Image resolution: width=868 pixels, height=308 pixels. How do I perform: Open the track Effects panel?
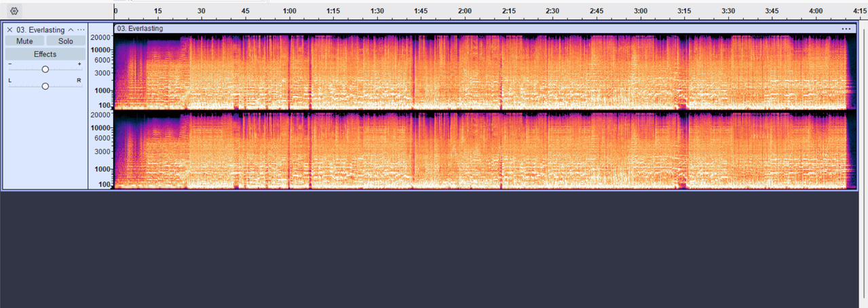[45, 54]
